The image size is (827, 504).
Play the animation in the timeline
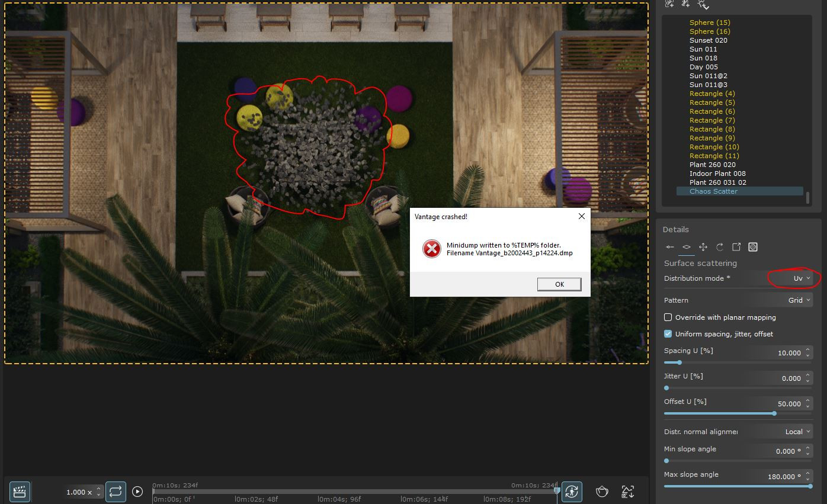137,492
